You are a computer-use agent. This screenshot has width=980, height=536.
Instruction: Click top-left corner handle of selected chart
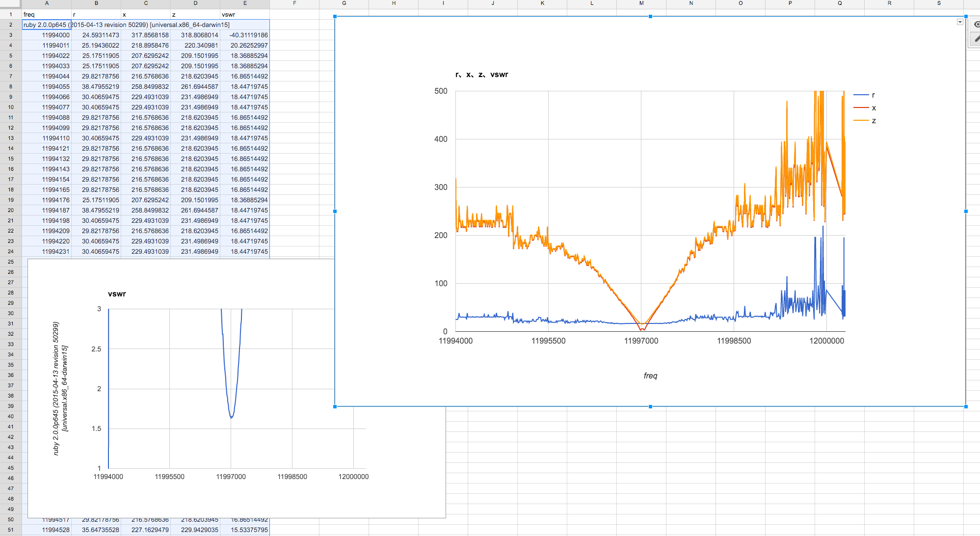click(335, 17)
